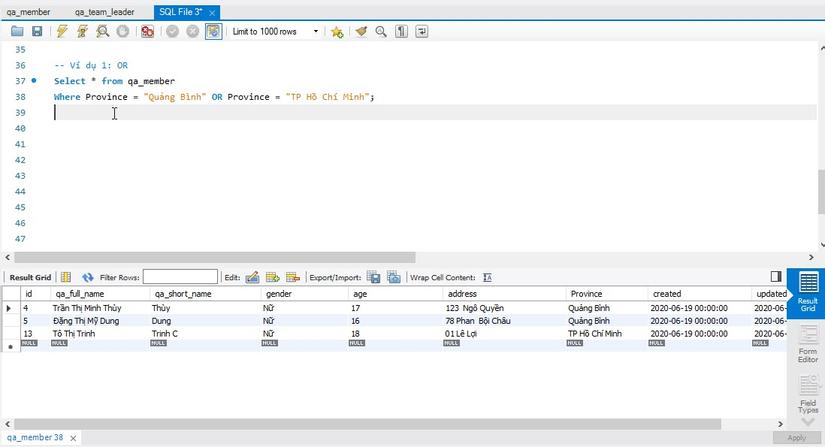The height and width of the screenshot is (447, 825).
Task: Click the Filter Rows input field
Action: click(x=180, y=277)
